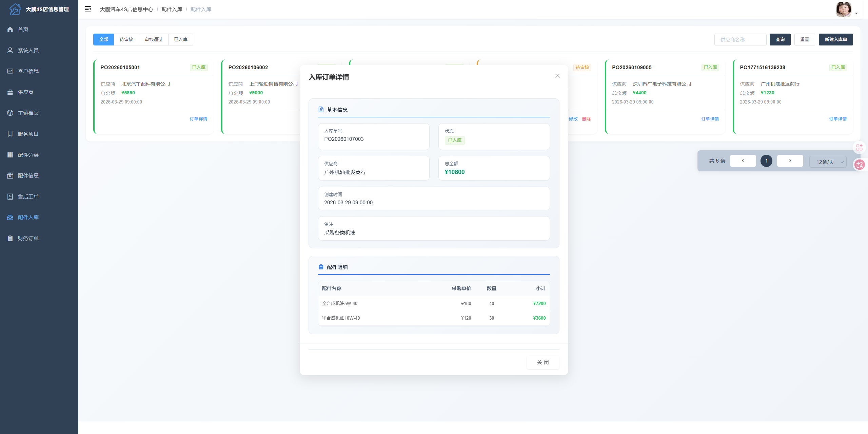Click 共 6 条 total count

point(717,161)
